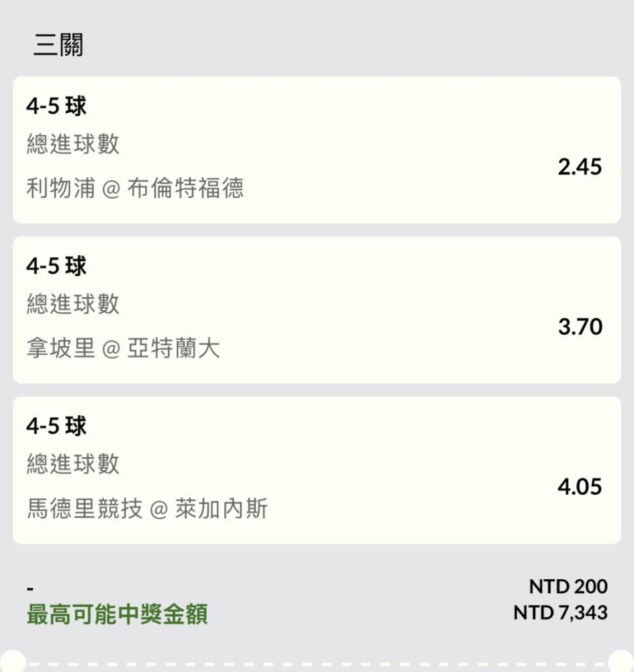Click the 2.45 odds value

tap(580, 167)
